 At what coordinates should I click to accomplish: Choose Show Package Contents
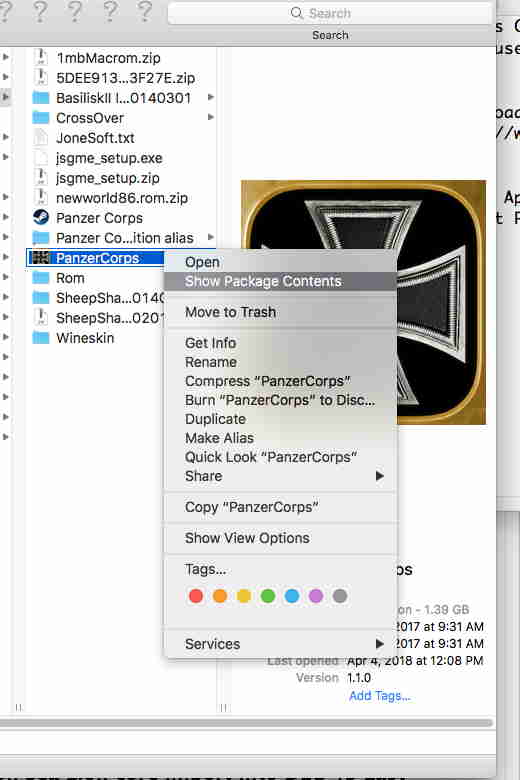[x=280, y=282]
